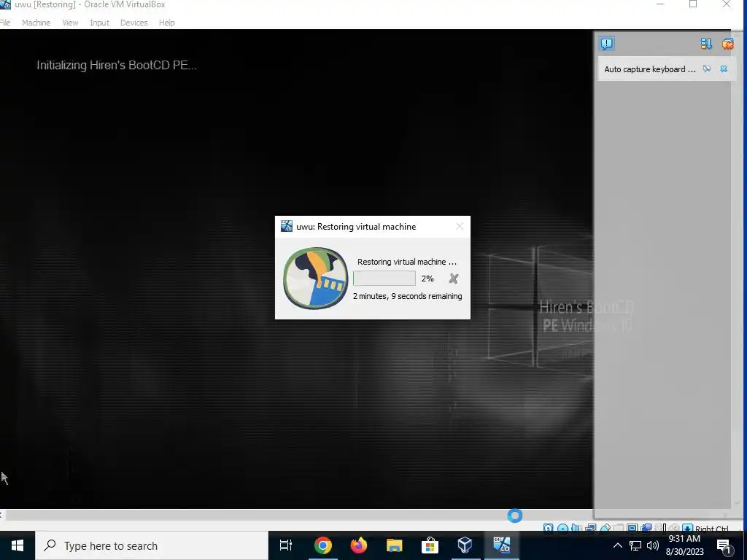Viewport: 747px width, 560px height.
Task: Click the hard disk status bar indicator
Action: pyautogui.click(x=549, y=528)
